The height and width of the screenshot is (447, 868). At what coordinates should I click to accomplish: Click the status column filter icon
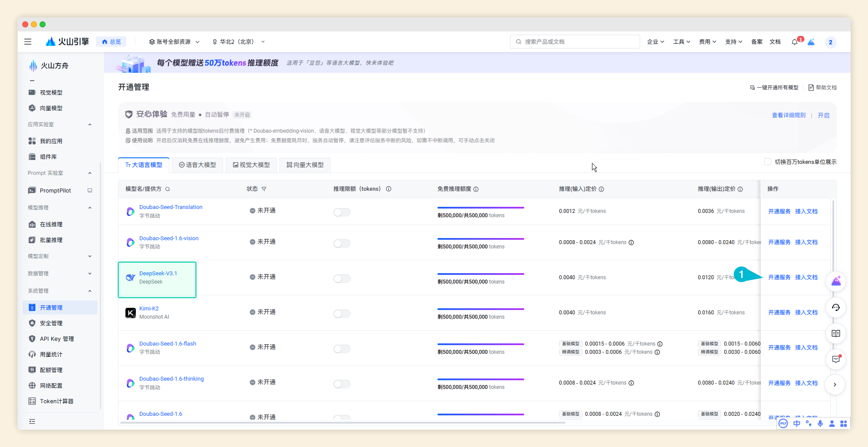(264, 189)
